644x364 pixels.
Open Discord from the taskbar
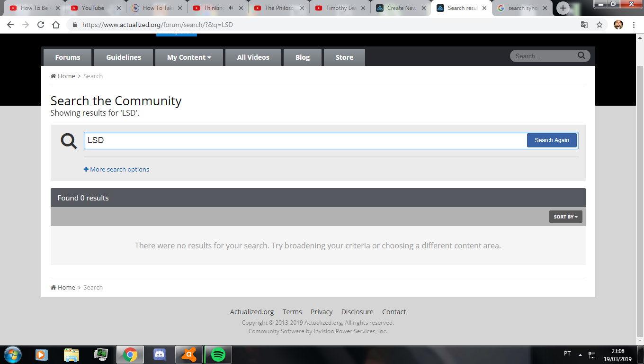tap(160, 354)
